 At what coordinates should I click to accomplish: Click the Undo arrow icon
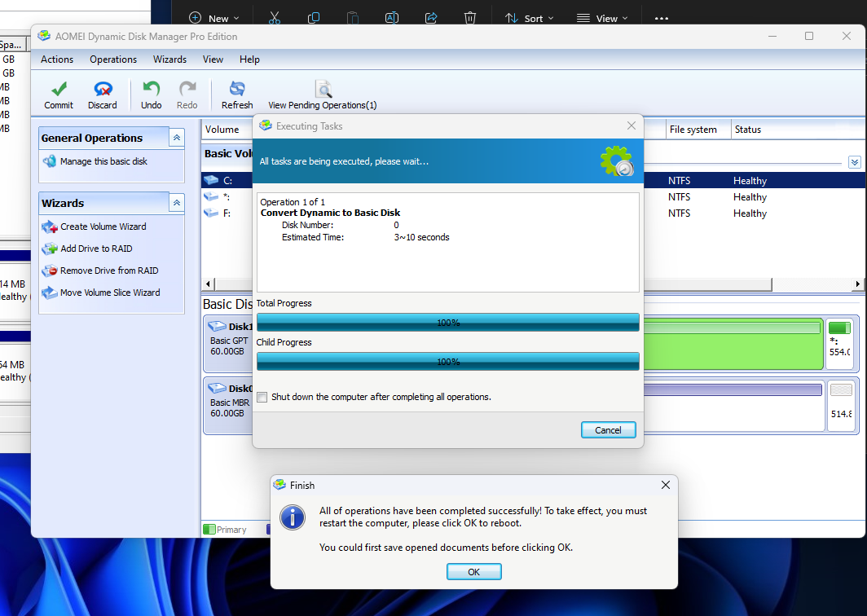coord(151,89)
